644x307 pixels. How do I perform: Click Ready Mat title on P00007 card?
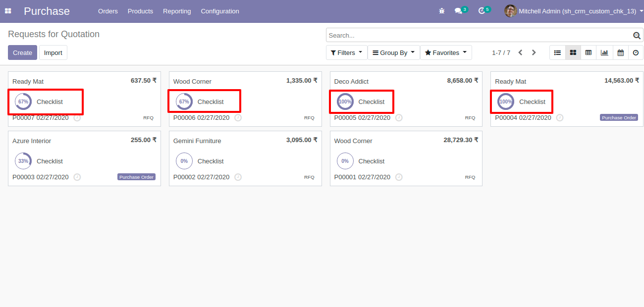28,82
